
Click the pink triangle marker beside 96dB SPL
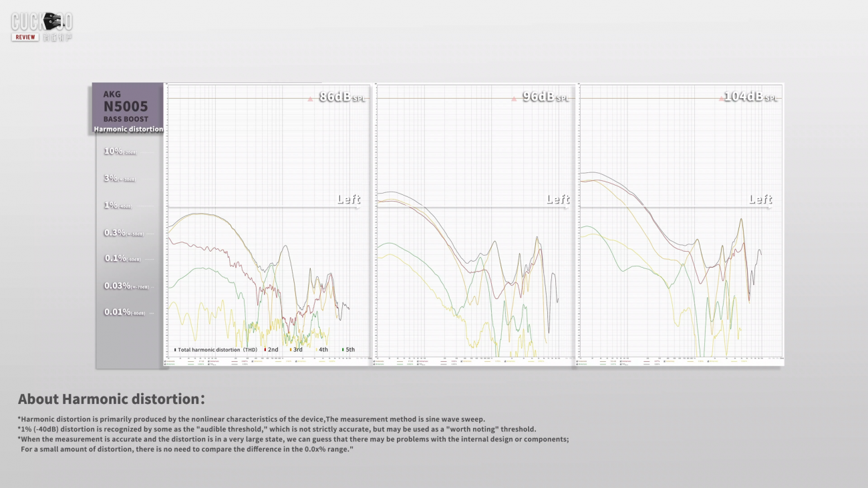pos(514,98)
